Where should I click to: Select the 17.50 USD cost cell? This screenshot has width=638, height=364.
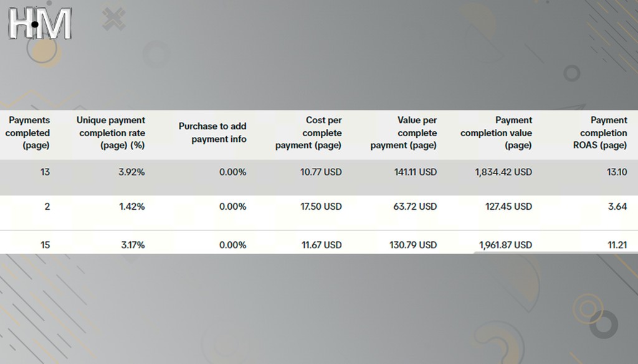click(321, 207)
